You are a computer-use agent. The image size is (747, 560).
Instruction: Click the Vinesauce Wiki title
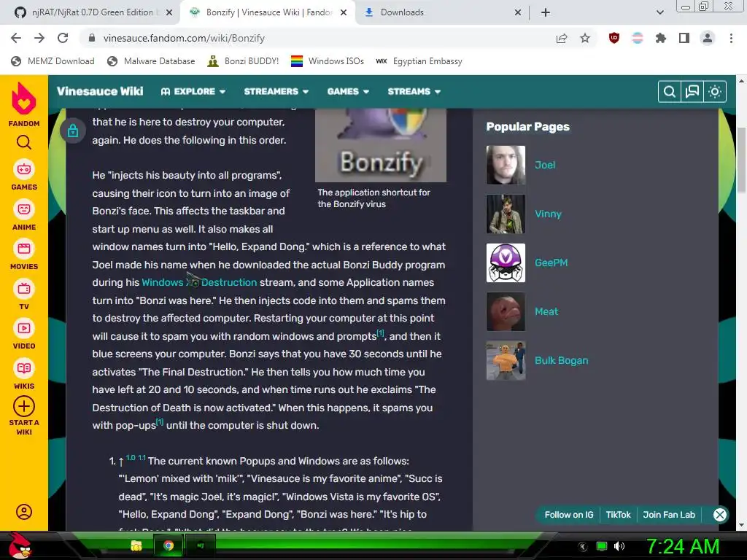coord(100,91)
